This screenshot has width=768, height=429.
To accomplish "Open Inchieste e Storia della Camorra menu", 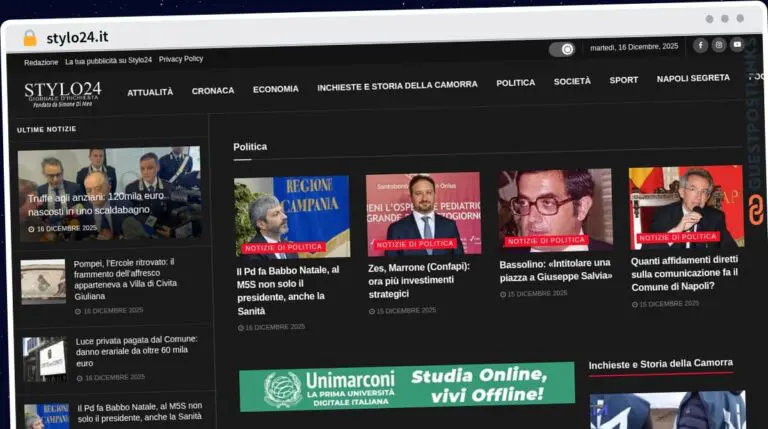I will (x=397, y=85).
